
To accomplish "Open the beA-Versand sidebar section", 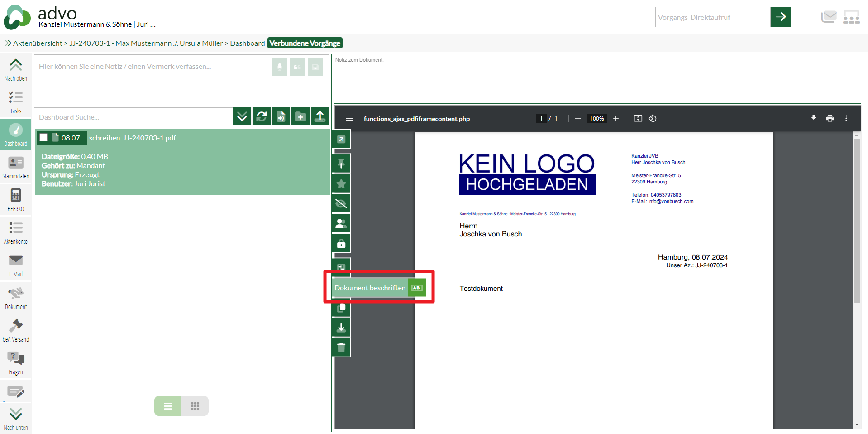I will pyautogui.click(x=16, y=331).
